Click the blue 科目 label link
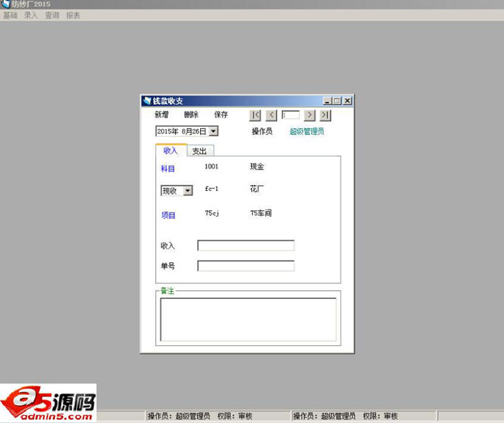Image resolution: width=504 pixels, height=423 pixels. (x=167, y=168)
